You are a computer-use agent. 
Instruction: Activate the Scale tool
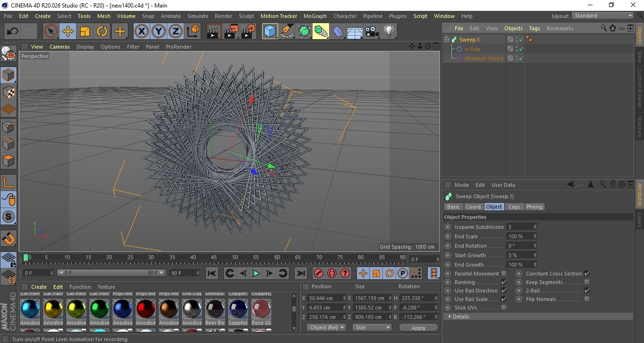(x=85, y=32)
